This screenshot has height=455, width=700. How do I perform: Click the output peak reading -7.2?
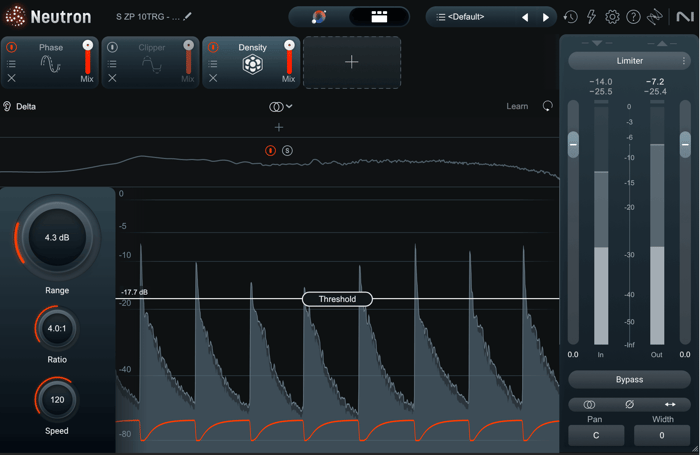pyautogui.click(x=655, y=82)
